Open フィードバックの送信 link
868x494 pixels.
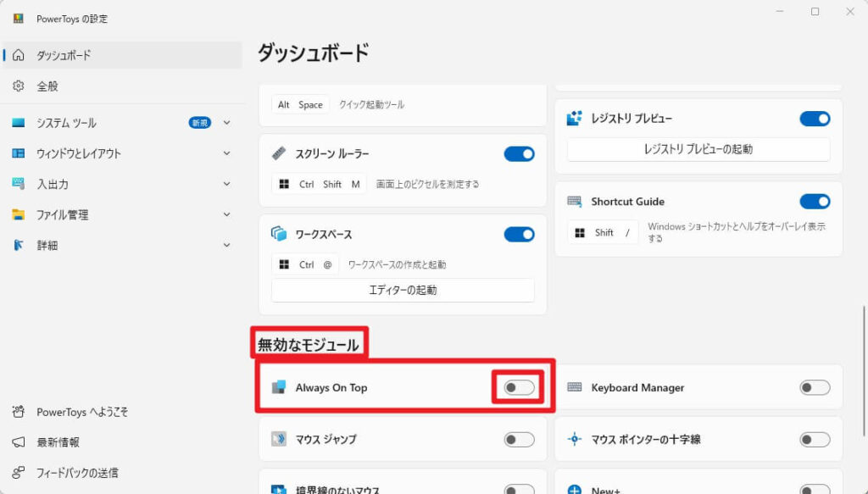pyautogui.click(x=122, y=473)
